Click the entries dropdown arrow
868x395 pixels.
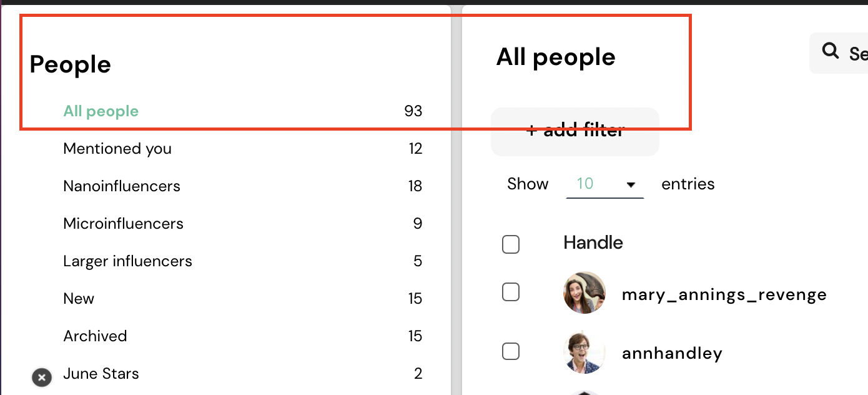tap(631, 185)
